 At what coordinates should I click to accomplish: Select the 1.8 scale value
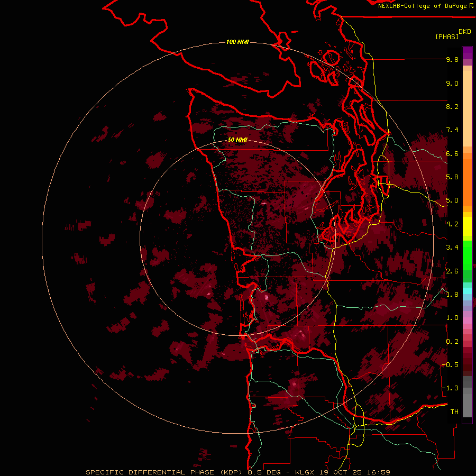coord(452,295)
